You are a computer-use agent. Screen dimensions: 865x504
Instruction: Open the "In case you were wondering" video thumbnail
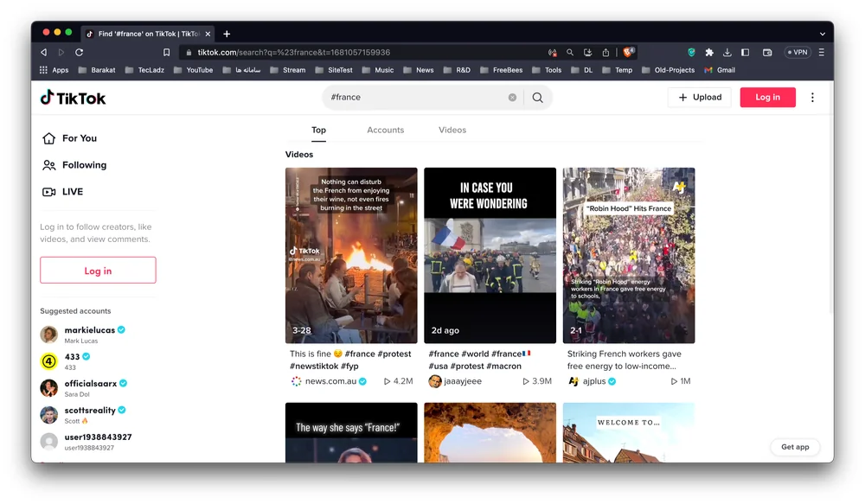490,255
